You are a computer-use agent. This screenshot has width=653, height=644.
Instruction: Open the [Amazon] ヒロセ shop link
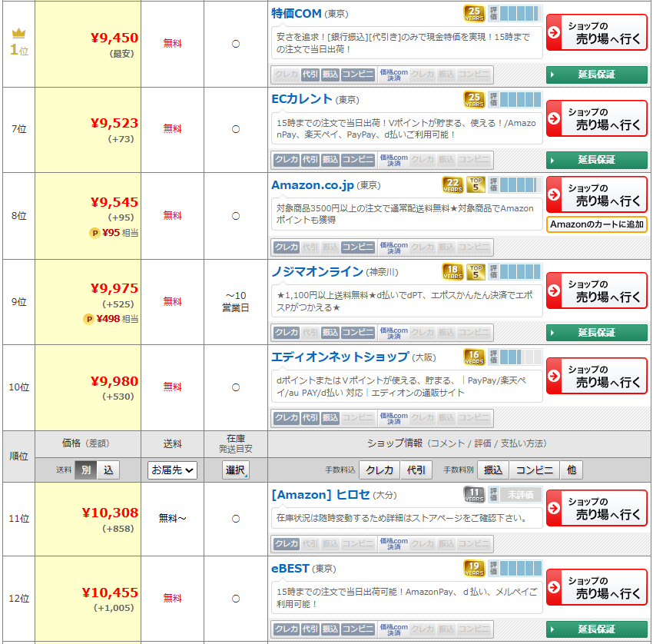point(320,494)
